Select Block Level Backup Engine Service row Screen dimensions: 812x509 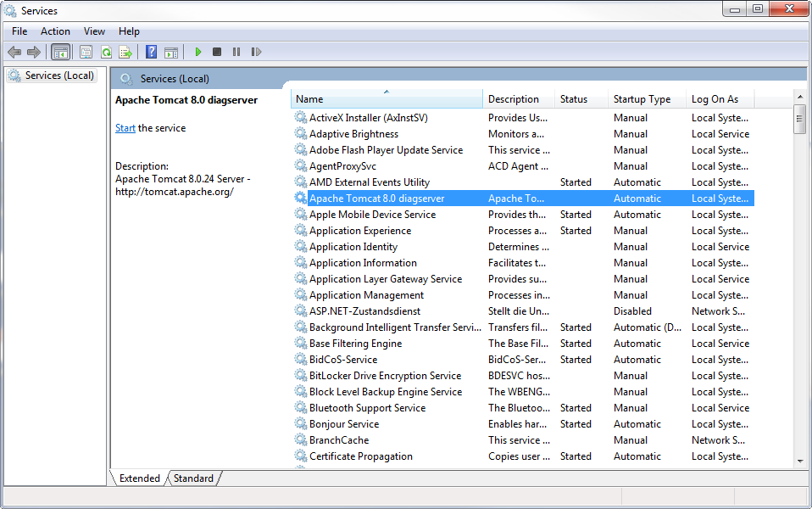coord(523,391)
